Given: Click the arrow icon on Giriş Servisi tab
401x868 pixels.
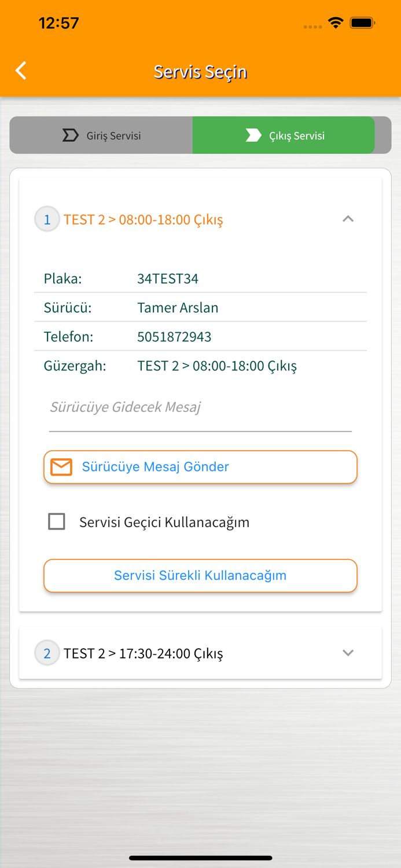Looking at the screenshot, I should click(70, 135).
